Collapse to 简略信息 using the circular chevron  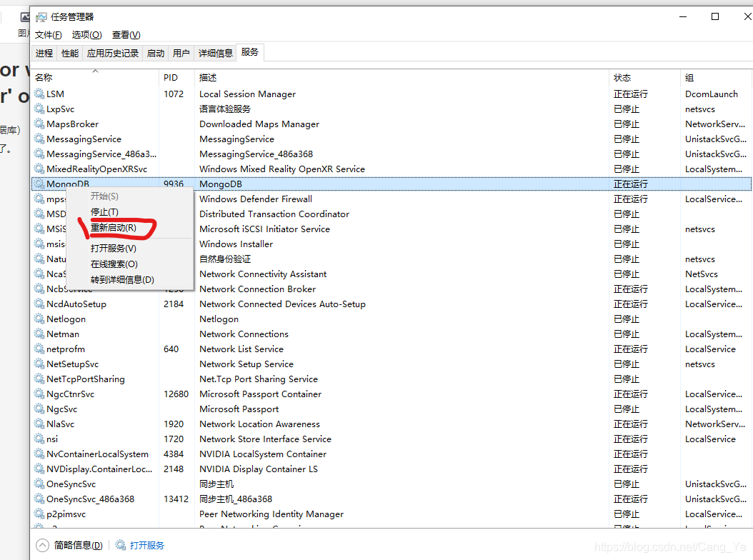41,544
